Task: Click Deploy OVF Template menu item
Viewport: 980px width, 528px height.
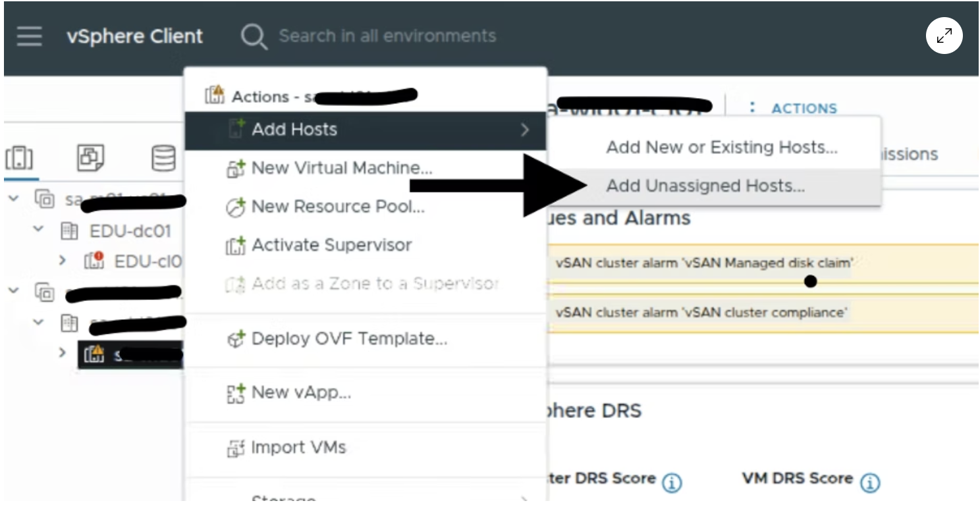Action: (349, 339)
